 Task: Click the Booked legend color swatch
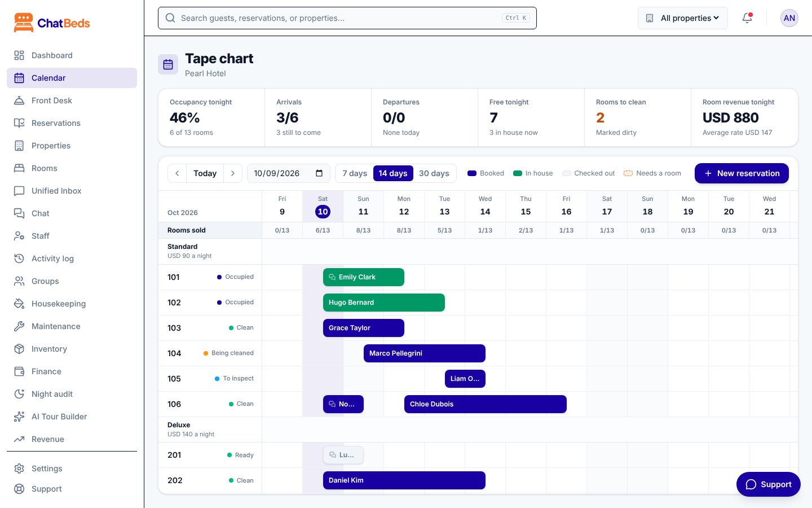(x=472, y=173)
